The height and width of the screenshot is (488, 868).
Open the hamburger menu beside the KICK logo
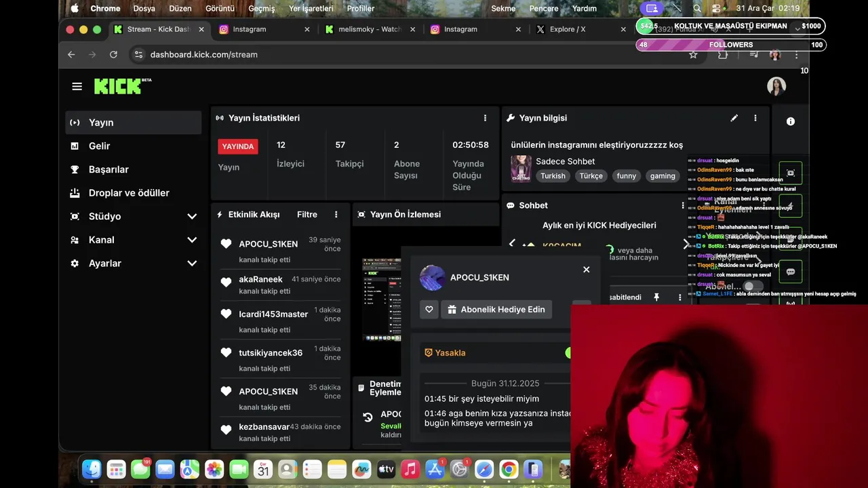point(77,86)
